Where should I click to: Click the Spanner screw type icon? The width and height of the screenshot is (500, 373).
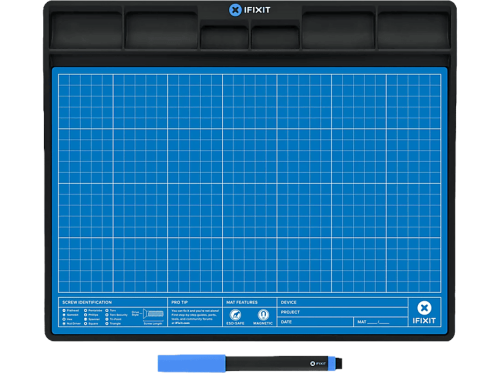pyautogui.click(x=85, y=319)
